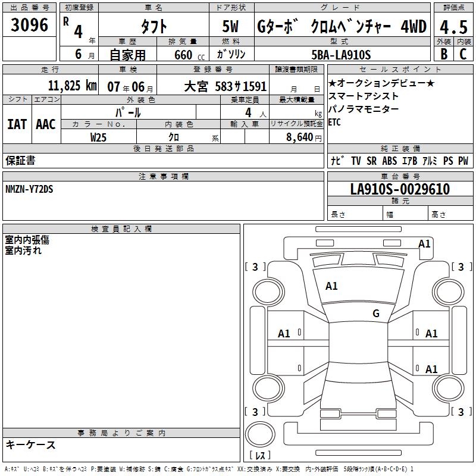Image resolution: width=476 pixels, height=476 pixels.
Task: Click the lot number 3096
Action: coord(29,25)
